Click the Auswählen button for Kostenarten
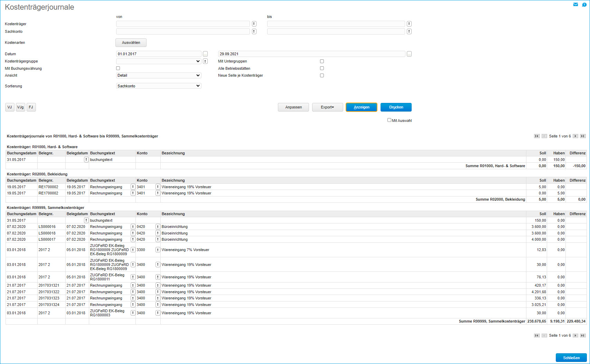The width and height of the screenshot is (590, 364). tap(131, 42)
